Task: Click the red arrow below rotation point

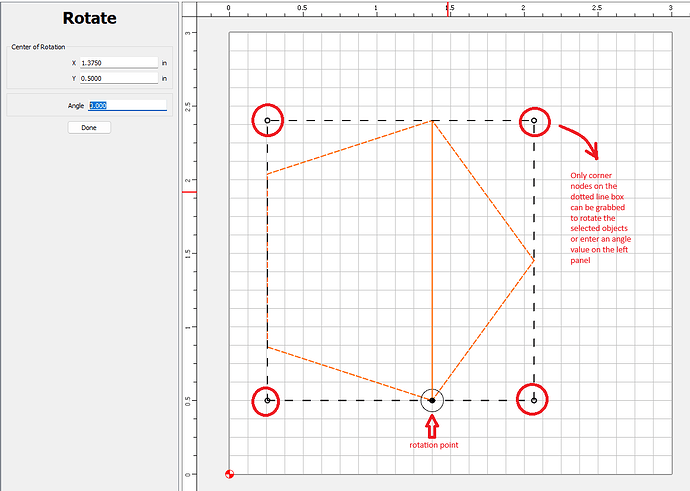Action: pyautogui.click(x=431, y=426)
